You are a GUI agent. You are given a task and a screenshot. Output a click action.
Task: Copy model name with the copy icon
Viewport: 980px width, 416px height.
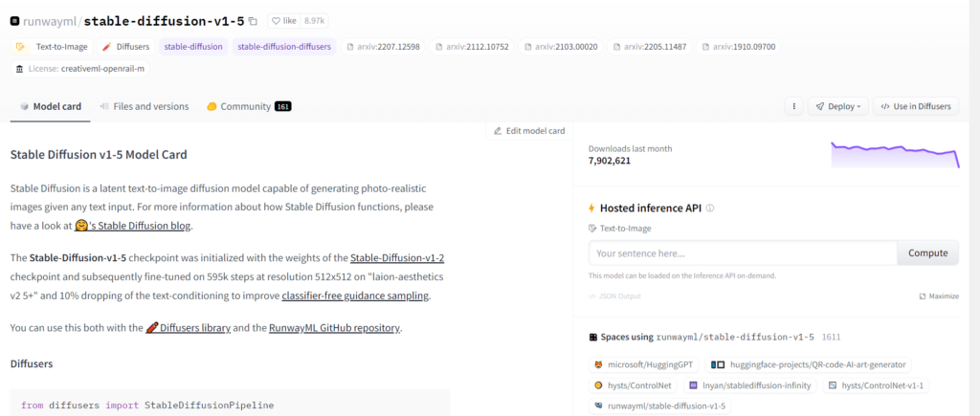tap(253, 21)
